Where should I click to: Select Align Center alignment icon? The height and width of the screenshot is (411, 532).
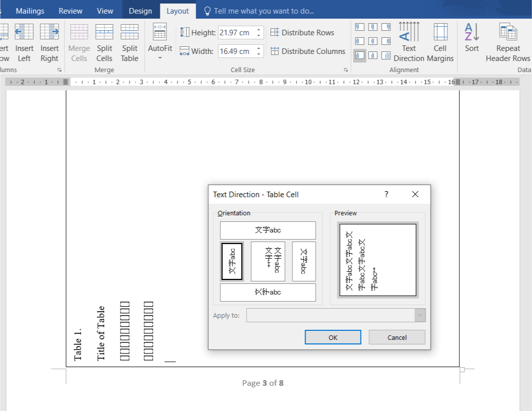click(373, 41)
